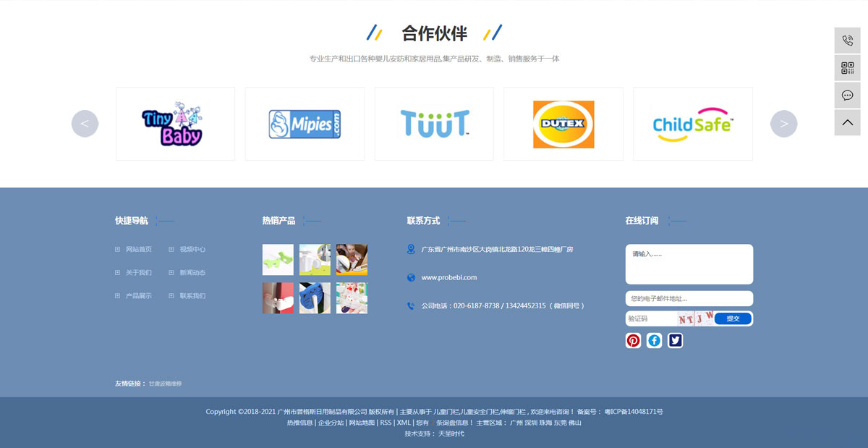Open the 热推信息 footer link
This screenshot has width=868, height=448.
(x=300, y=423)
